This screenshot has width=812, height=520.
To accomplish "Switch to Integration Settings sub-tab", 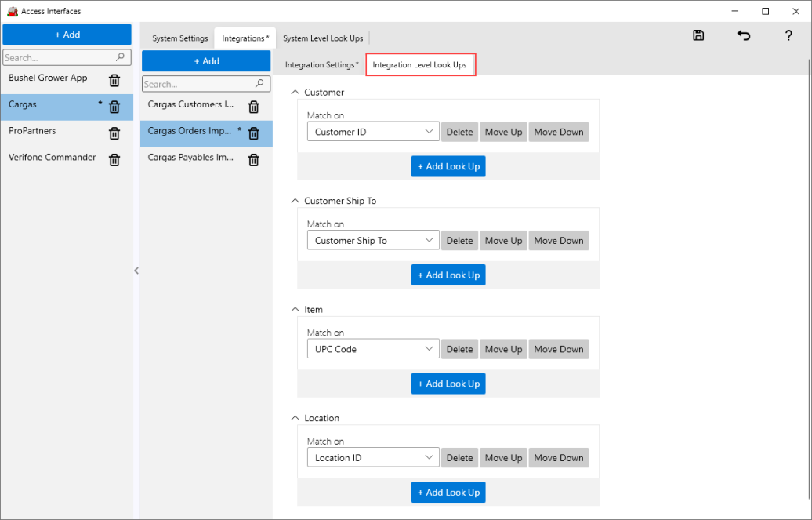I will tap(321, 65).
